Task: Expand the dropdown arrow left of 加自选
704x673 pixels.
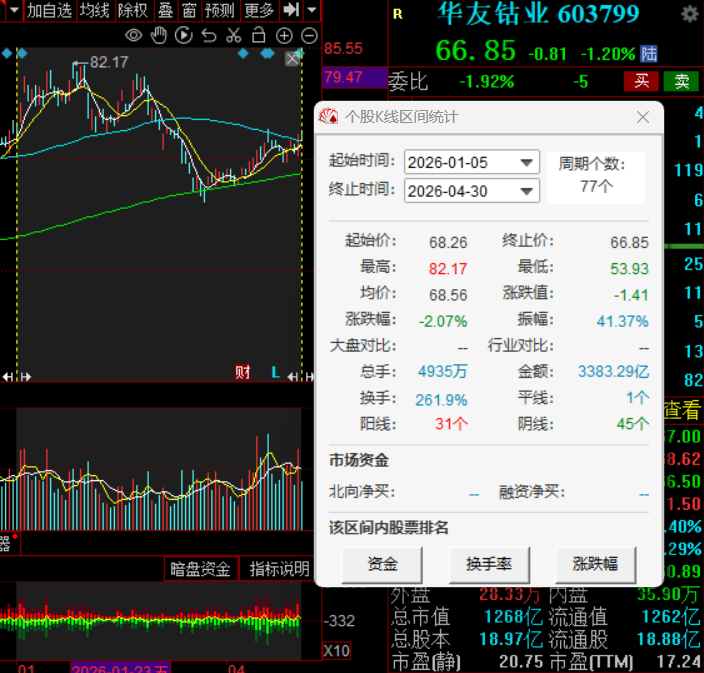Action: [x=14, y=10]
